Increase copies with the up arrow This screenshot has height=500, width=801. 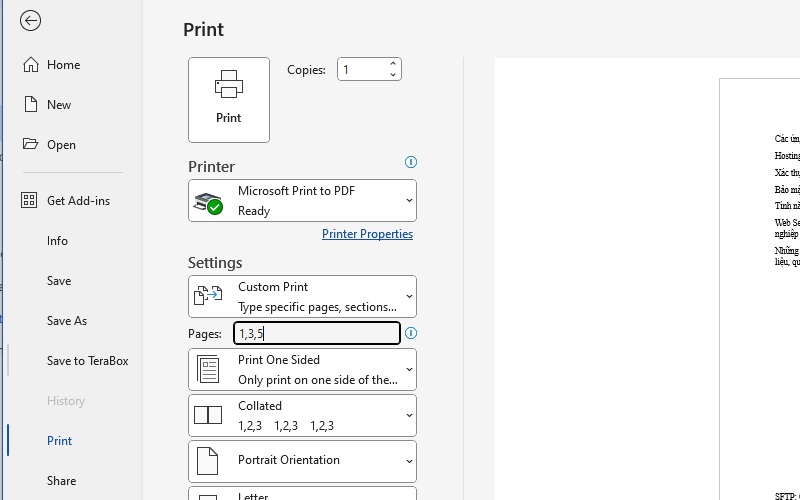393,64
